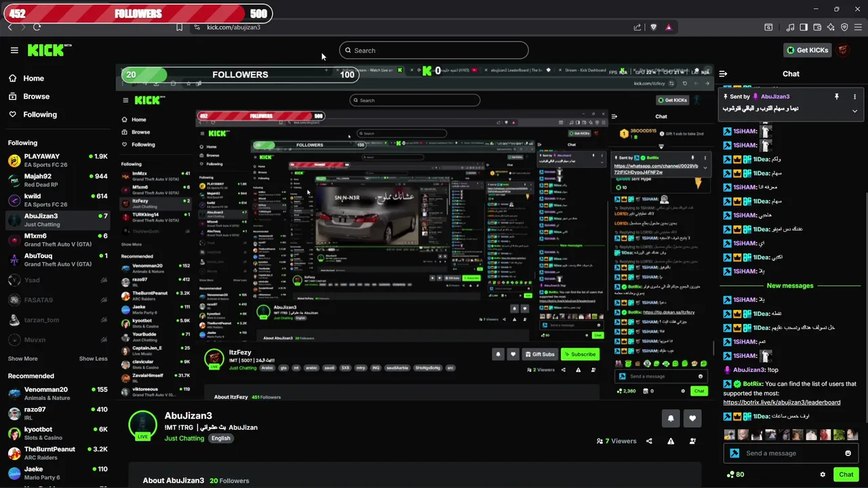The height and width of the screenshot is (488, 868).
Task: Open Brave Shields panel
Action: [653, 27]
